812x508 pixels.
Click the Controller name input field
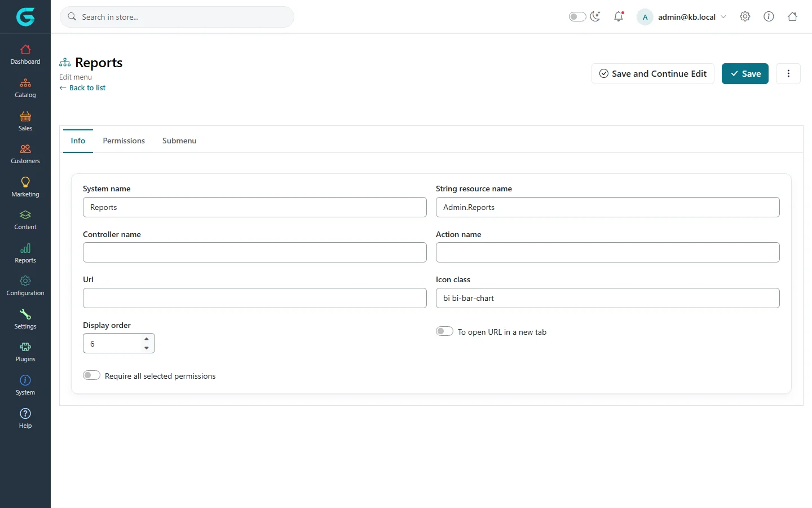point(255,252)
